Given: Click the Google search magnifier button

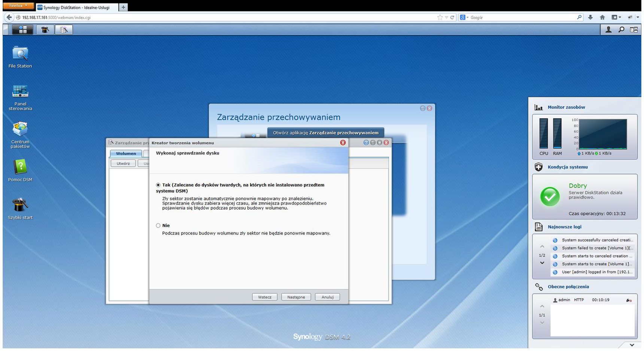Looking at the screenshot, I should (580, 17).
